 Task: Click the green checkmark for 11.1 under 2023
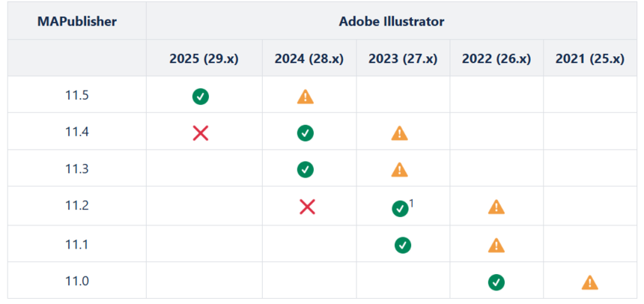(403, 246)
